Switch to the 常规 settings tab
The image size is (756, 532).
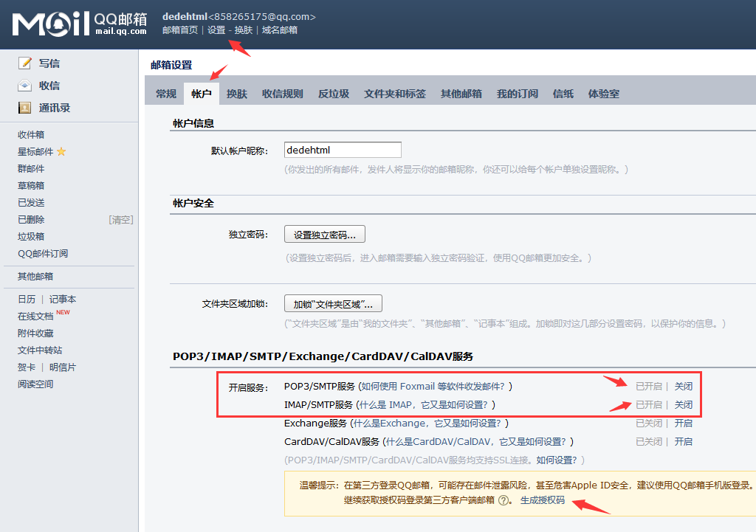click(x=165, y=93)
